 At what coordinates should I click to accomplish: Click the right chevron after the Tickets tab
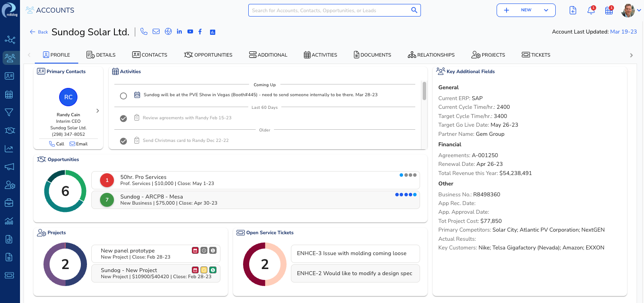click(x=631, y=55)
